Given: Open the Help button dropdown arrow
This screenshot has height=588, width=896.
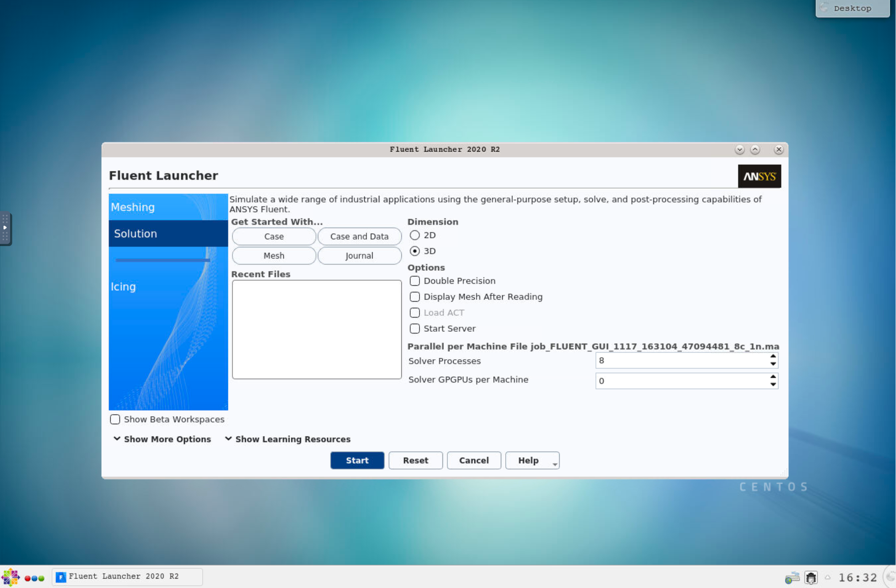Looking at the screenshot, I should coord(555,464).
